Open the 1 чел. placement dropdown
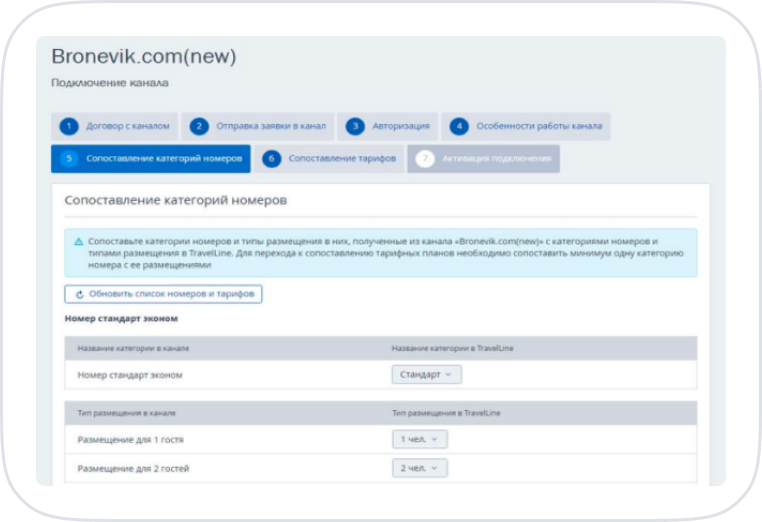The image size is (762, 522). click(x=420, y=439)
